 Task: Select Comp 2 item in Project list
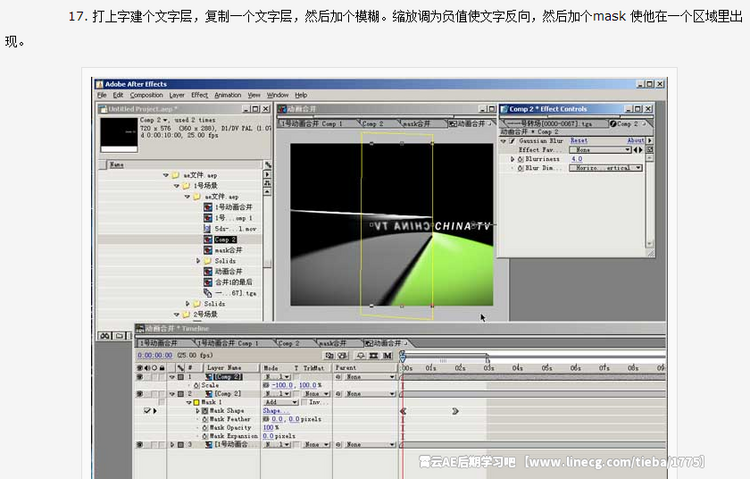[225, 240]
